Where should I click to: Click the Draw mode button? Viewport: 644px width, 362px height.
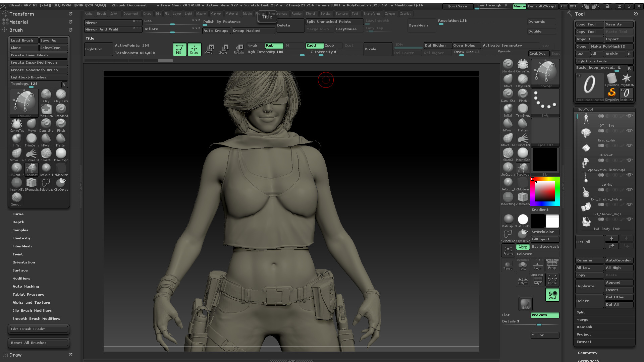194,49
